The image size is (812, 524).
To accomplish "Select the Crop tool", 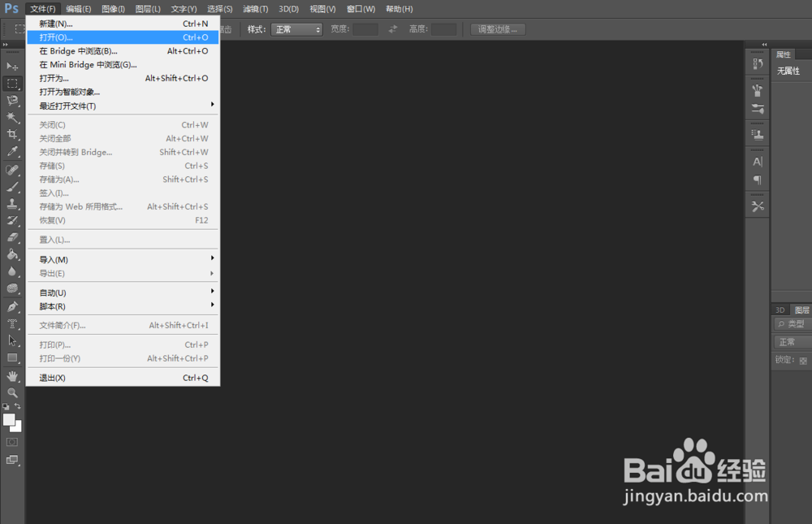I will tap(12, 134).
